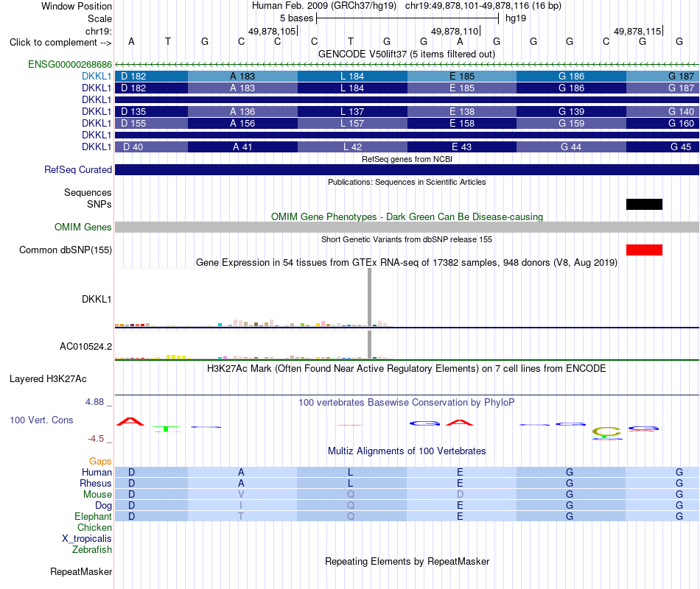This screenshot has height=589, width=700.
Task: Click codon box 'A 136'
Action: point(242,112)
